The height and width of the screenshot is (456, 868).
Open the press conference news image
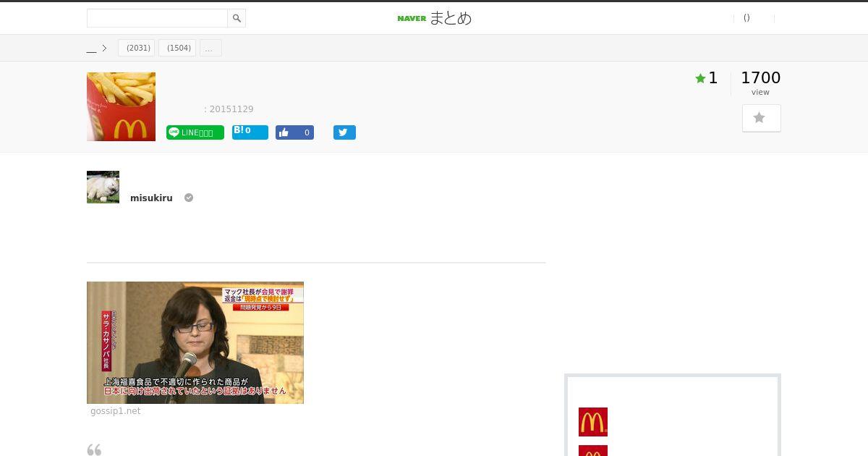195,342
